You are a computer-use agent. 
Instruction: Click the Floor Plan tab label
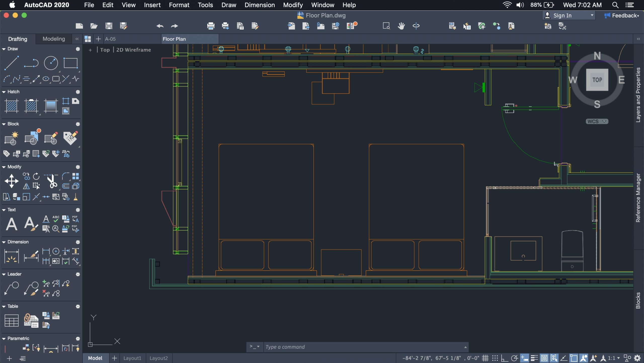tap(174, 38)
